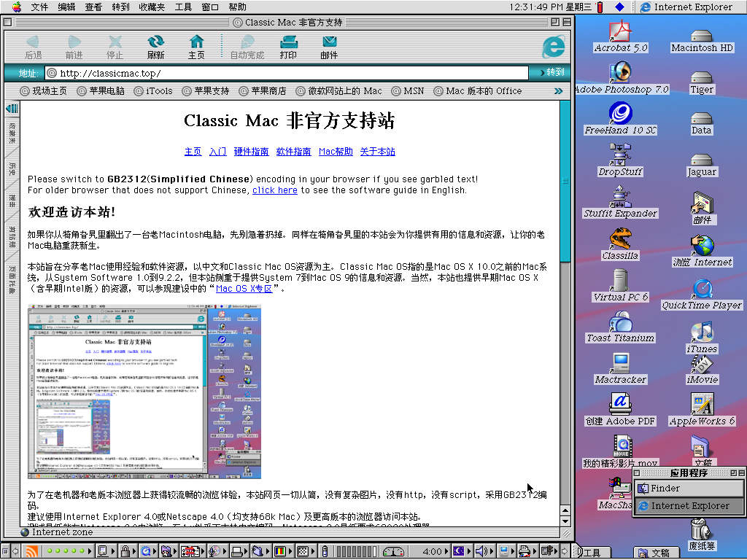The height and width of the screenshot is (560, 747).
Task: Open the Apple menu
Action: coord(17,7)
